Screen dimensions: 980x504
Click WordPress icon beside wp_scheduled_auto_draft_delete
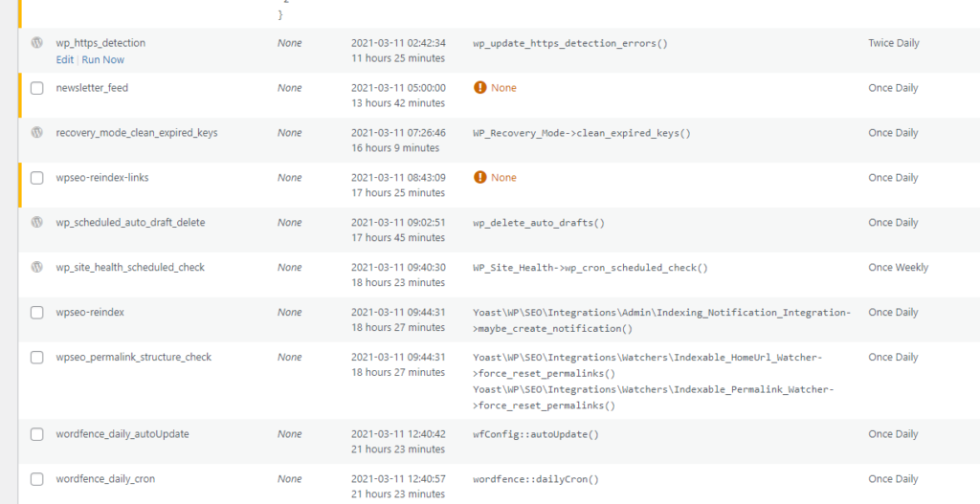(37, 222)
